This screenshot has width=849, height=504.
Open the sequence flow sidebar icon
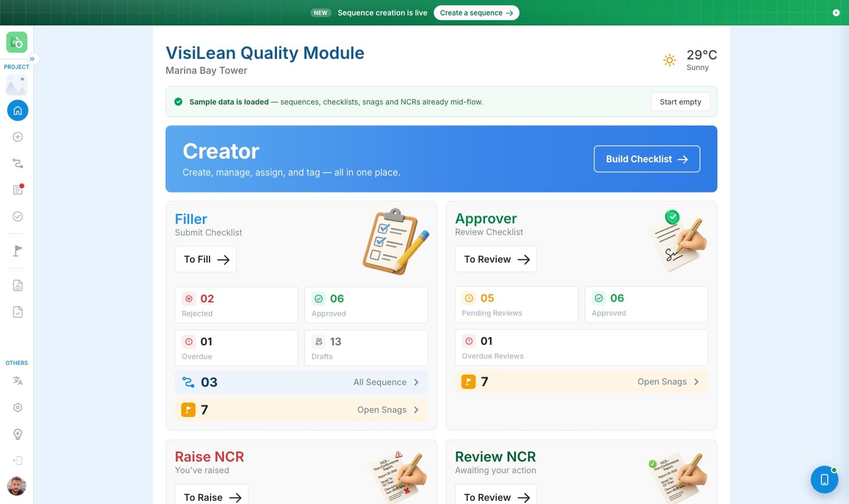pyautogui.click(x=18, y=163)
